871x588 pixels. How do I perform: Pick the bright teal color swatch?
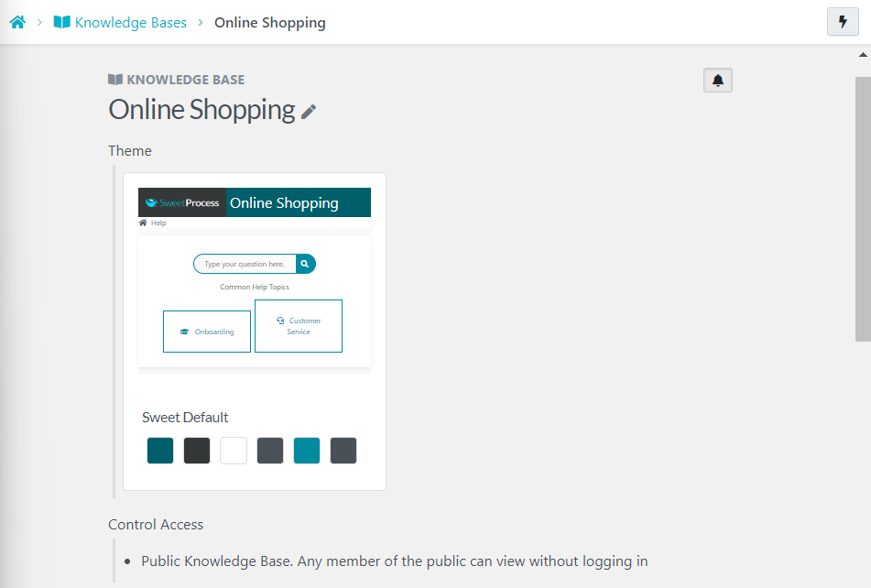click(307, 451)
